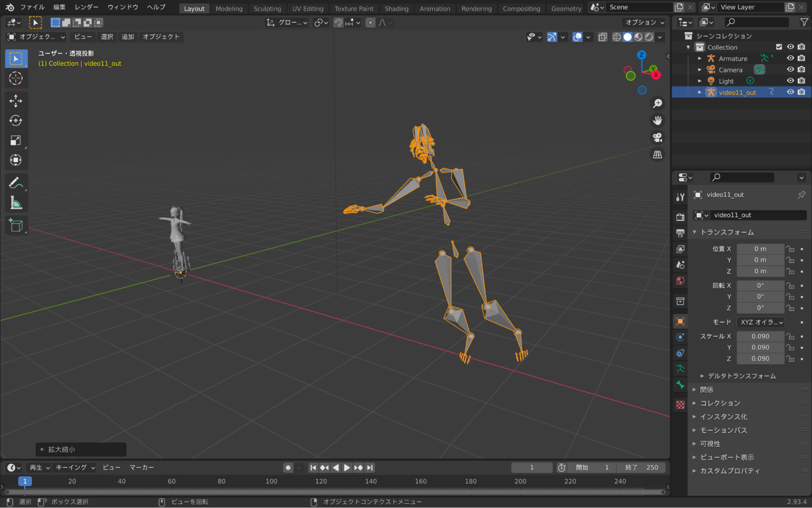Switch perspective/orthographic with grid icon
The image size is (812, 508).
[x=657, y=155]
